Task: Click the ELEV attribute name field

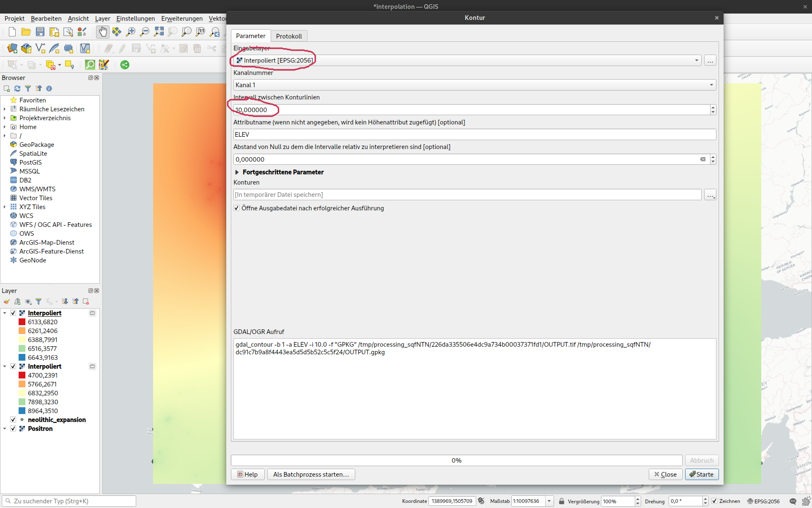Action: (474, 135)
